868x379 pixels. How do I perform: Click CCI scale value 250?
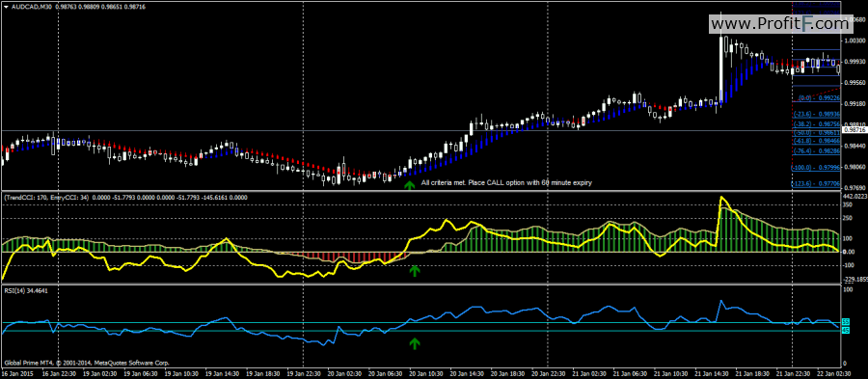(x=848, y=218)
